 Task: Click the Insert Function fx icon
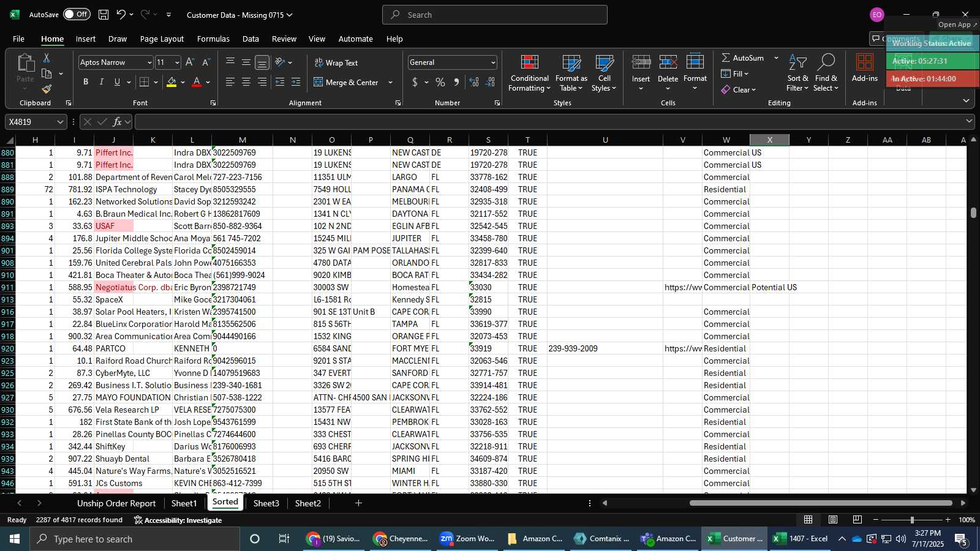click(x=117, y=122)
